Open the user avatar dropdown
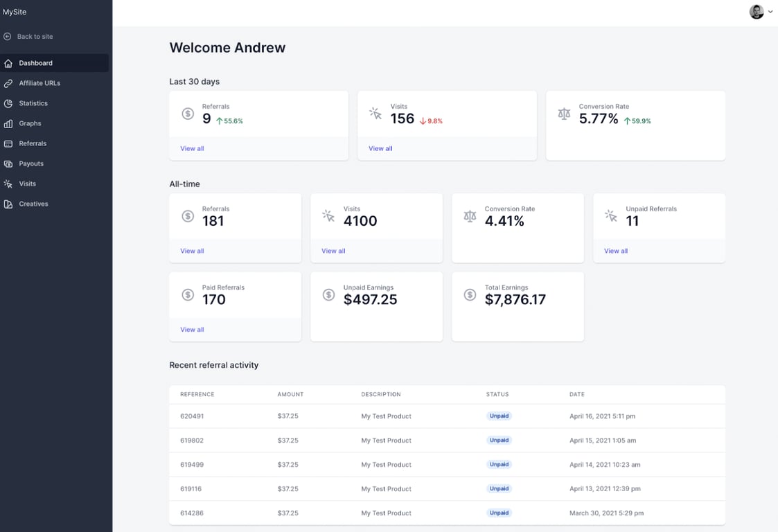Image resolution: width=778 pixels, height=532 pixels. (x=756, y=12)
